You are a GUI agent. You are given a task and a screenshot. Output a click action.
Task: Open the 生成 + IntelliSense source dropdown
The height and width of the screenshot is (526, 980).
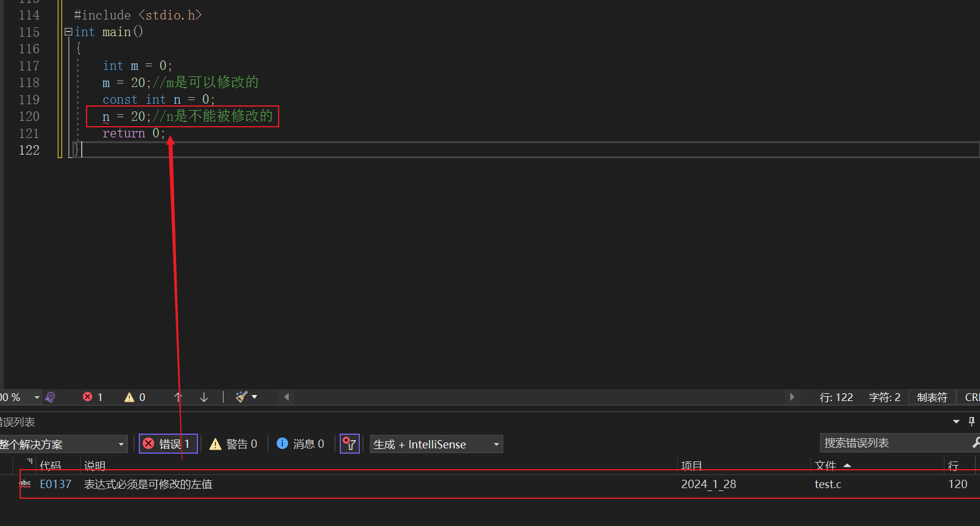(x=436, y=444)
